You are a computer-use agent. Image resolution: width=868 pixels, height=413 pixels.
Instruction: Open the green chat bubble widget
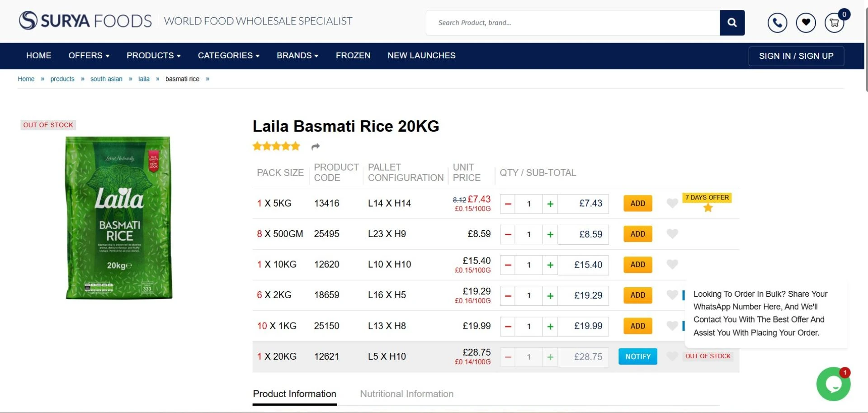click(x=833, y=384)
